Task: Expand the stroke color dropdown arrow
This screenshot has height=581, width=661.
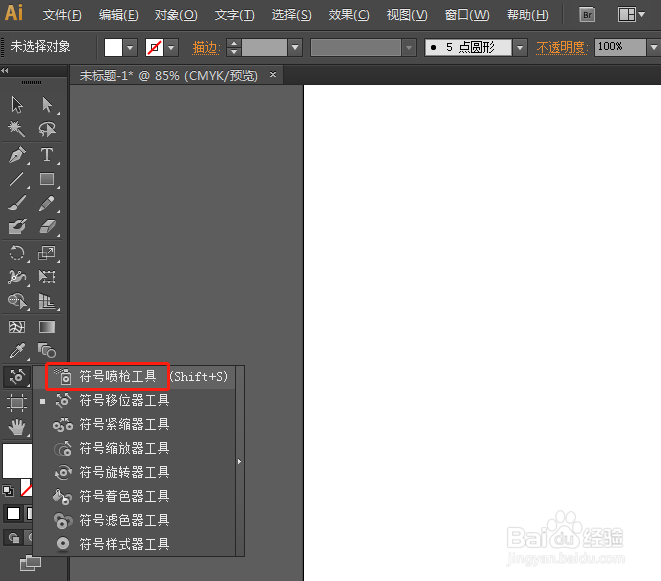Action: (x=171, y=47)
